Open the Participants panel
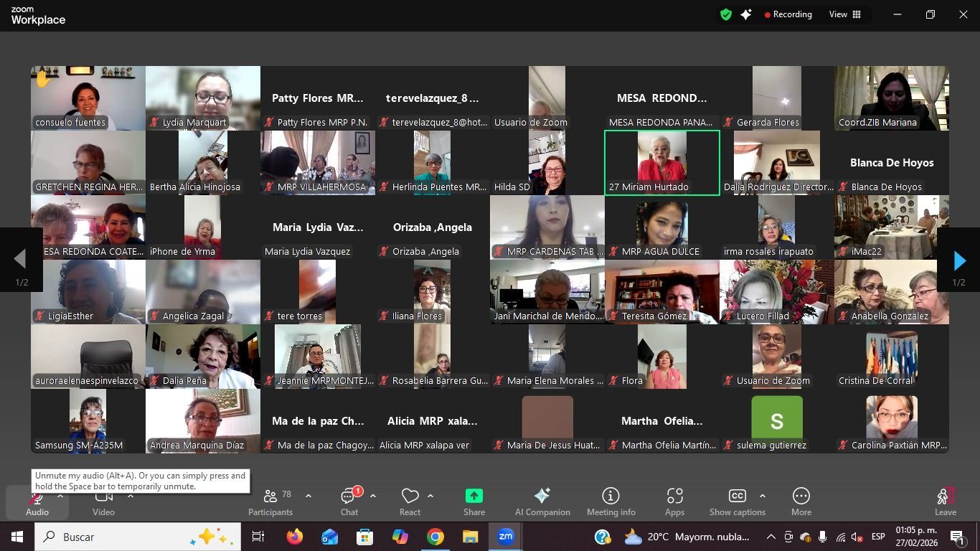The height and width of the screenshot is (551, 980). coord(270,501)
